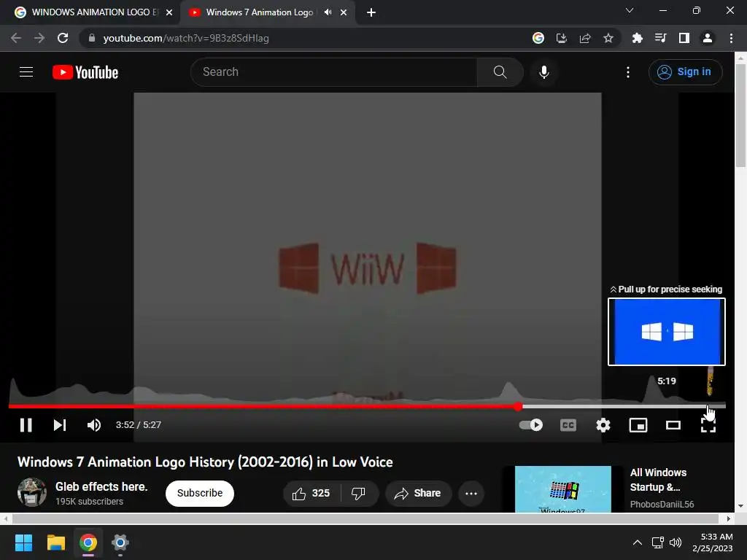Pause the video
This screenshot has width=747, height=560.
(26, 425)
